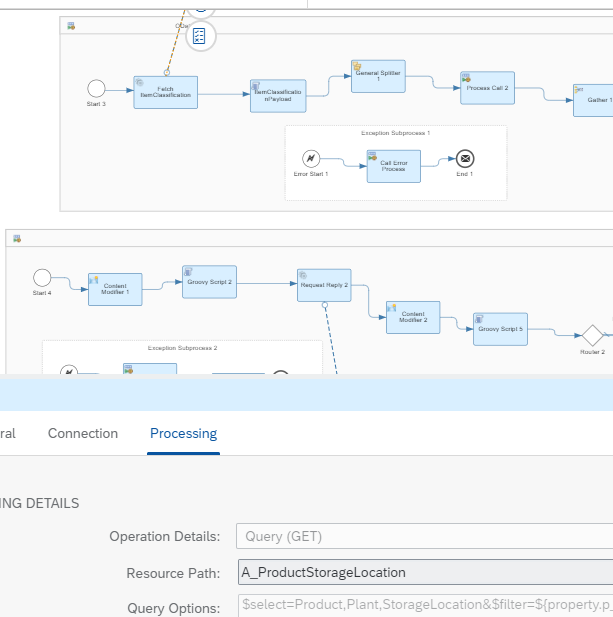Open the Operation Details dropdown
The image size is (613, 617).
(425, 537)
